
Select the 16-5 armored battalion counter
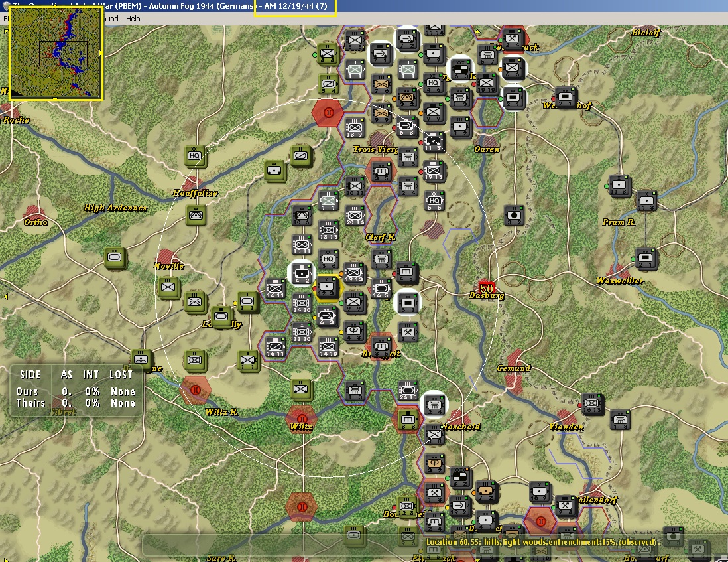click(381, 289)
